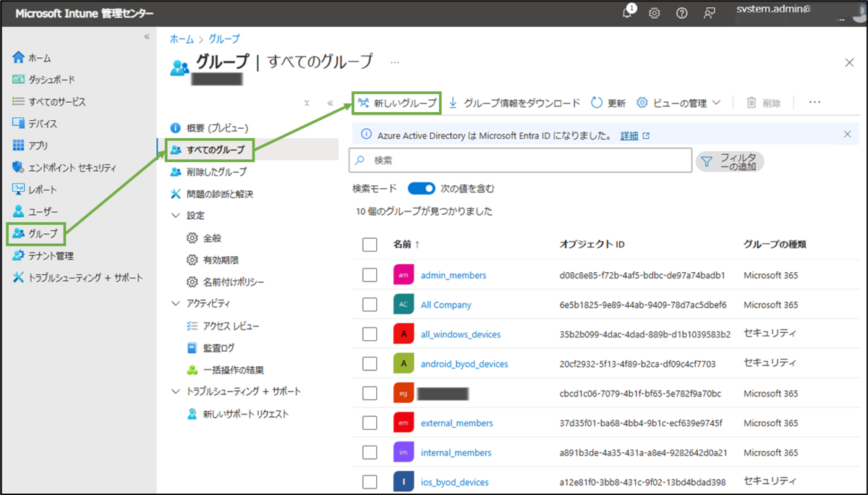
Task: Open 一括操作の結果 item
Action: [225, 371]
